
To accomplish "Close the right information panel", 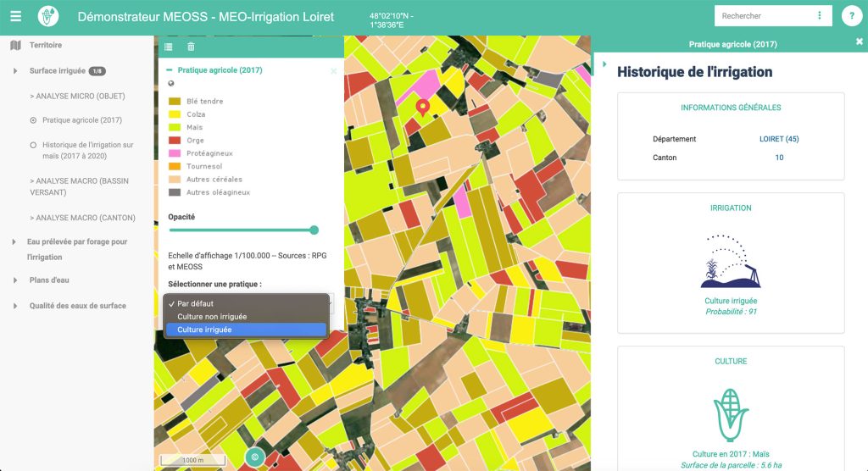I will (860, 42).
